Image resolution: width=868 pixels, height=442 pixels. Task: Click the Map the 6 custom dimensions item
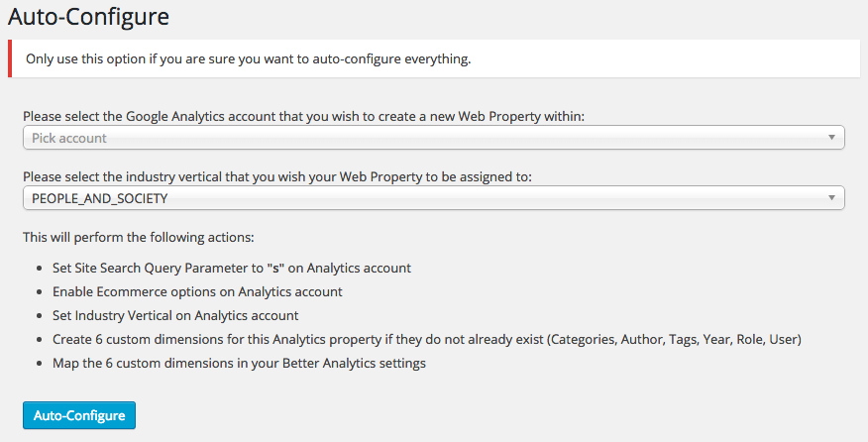coord(239,363)
